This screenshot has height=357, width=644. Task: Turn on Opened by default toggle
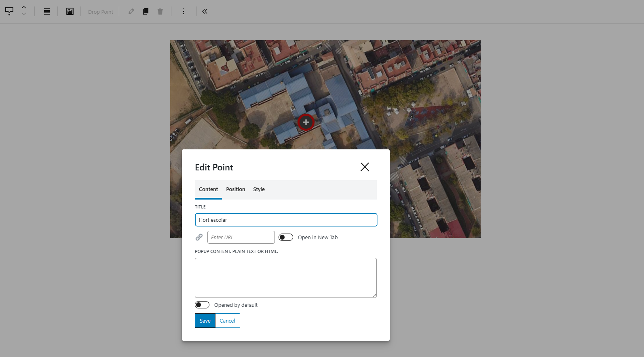[x=202, y=305]
